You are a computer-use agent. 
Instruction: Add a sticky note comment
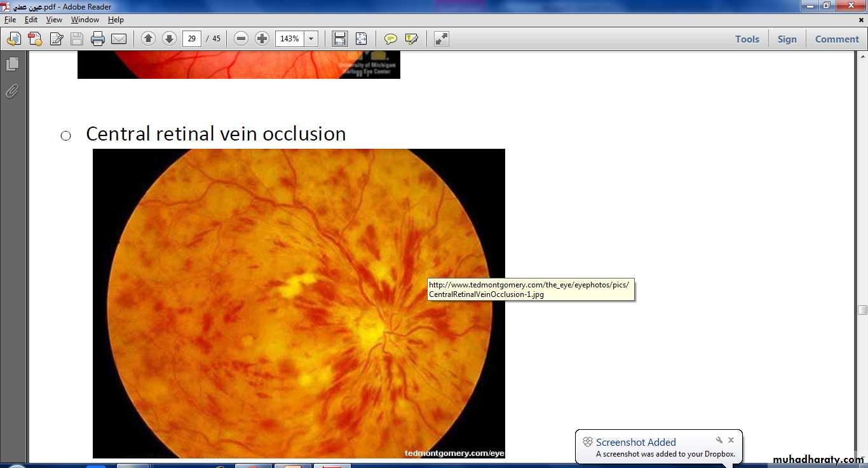click(x=390, y=39)
